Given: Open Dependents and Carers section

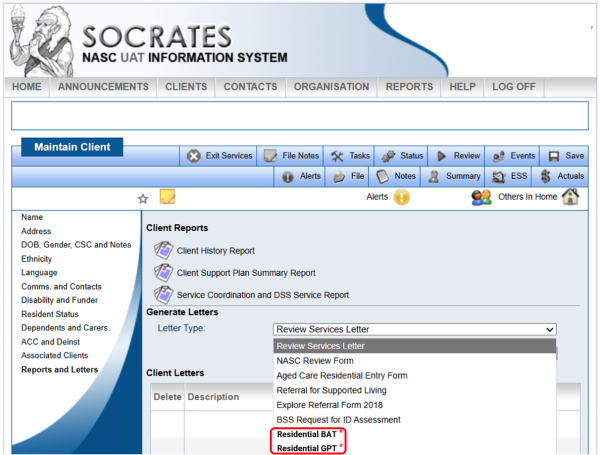Looking at the screenshot, I should [x=64, y=328].
